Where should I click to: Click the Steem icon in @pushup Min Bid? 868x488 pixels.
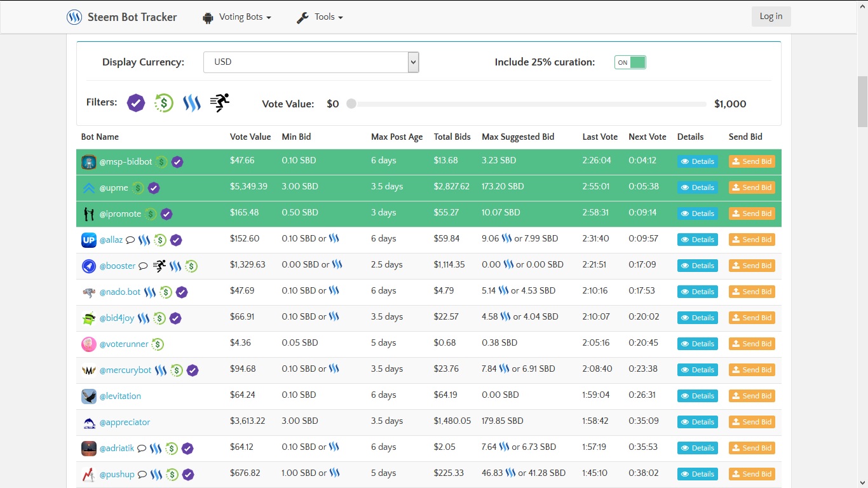tap(334, 473)
